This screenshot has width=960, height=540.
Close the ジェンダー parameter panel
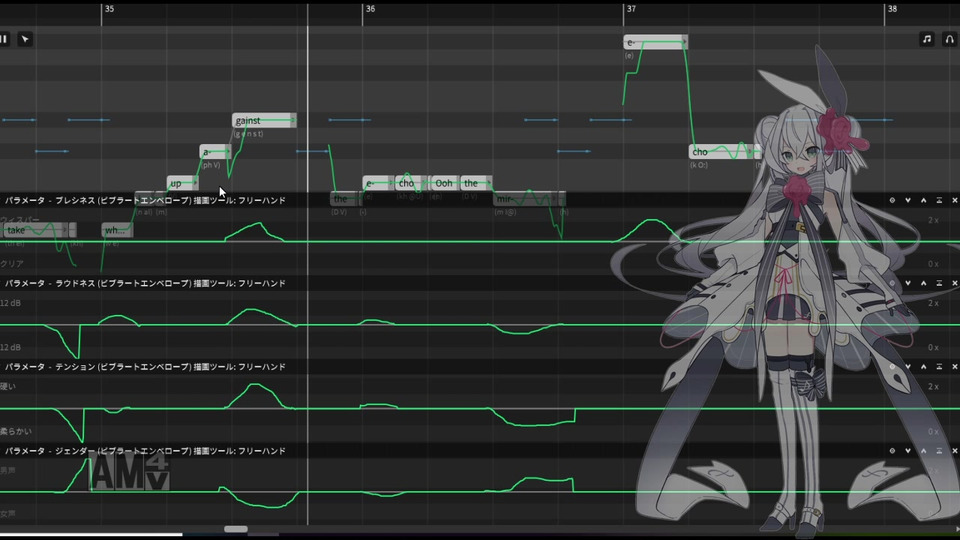point(954,451)
